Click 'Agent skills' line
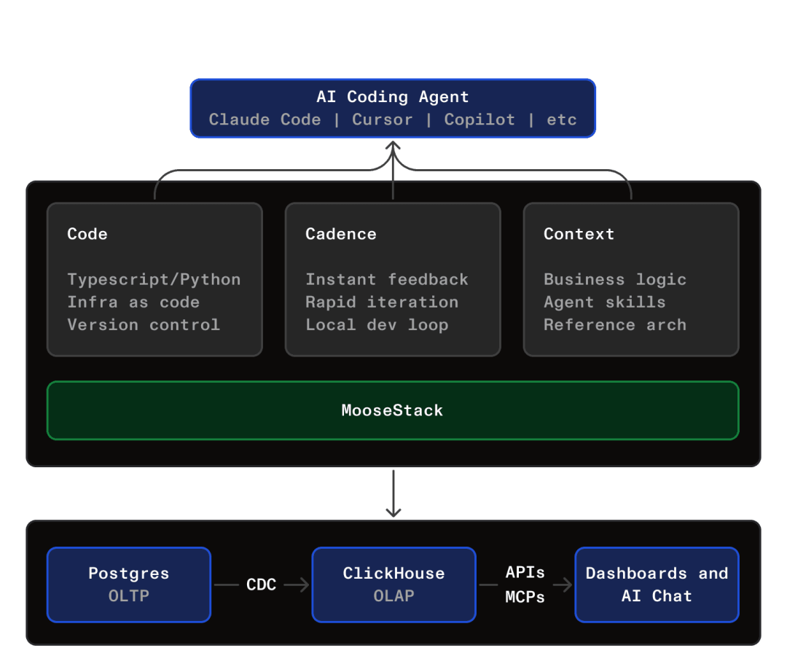787x672 pixels. tap(605, 302)
